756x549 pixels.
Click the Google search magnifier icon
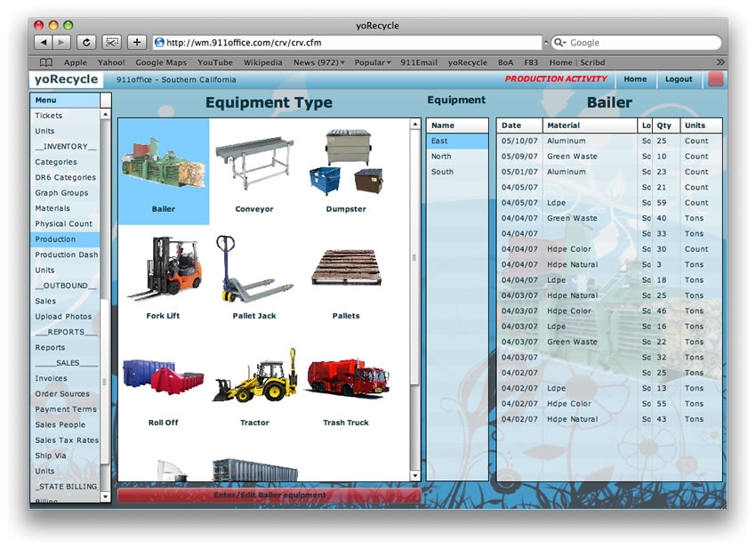click(x=559, y=43)
